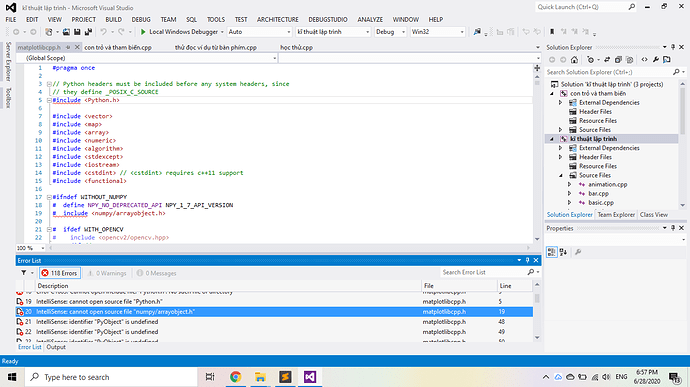Open the ANALYZE menu
Image resolution: width=690 pixels, height=387 pixels.
[370, 19]
